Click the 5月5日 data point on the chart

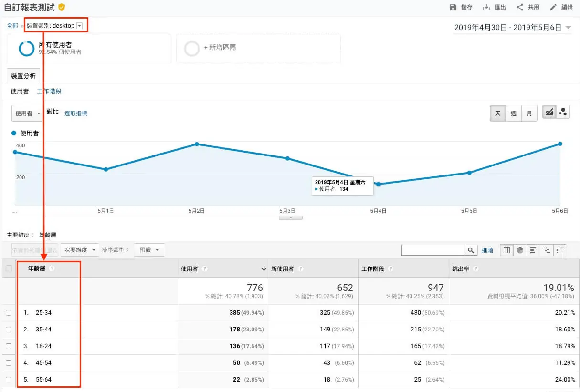(x=469, y=173)
